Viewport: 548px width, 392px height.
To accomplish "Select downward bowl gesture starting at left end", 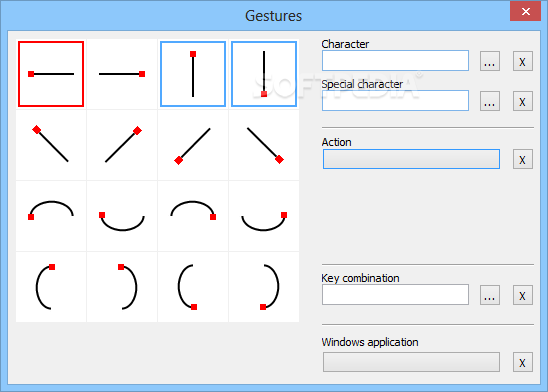I will pos(122,216).
